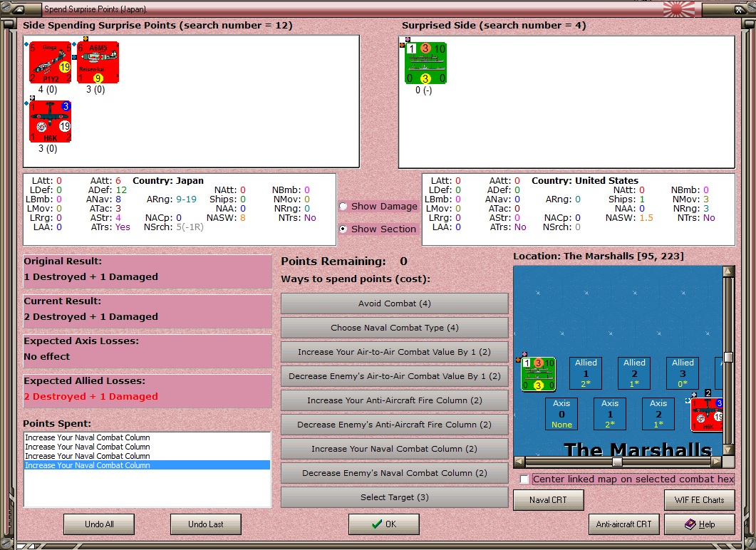Select the Allied 2 sea box
The height and width of the screenshot is (550, 756).
click(x=634, y=373)
